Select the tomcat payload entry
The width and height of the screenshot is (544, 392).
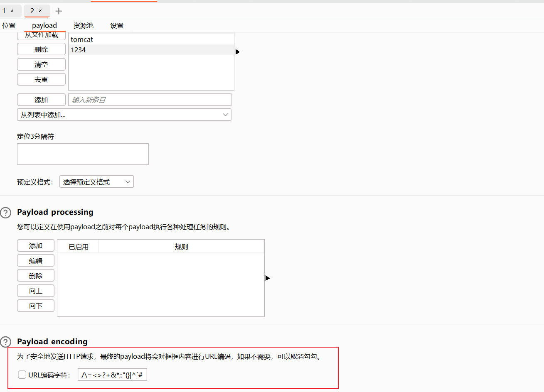point(82,39)
